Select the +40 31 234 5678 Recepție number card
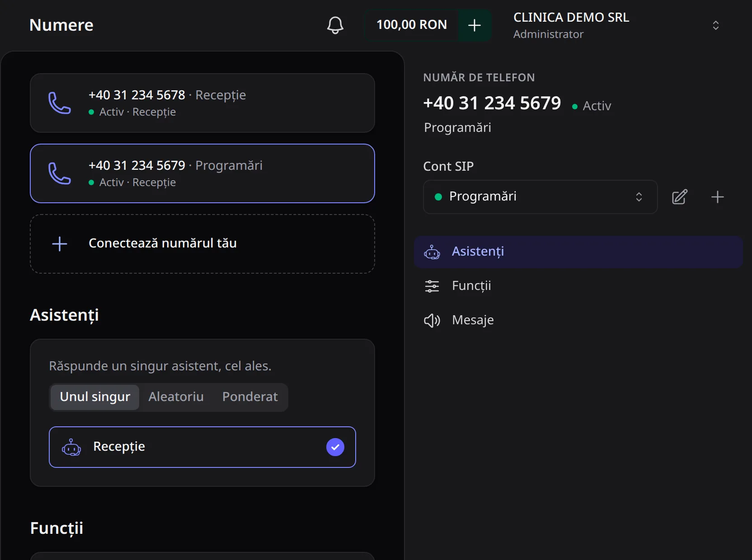This screenshot has height=560, width=752. [202, 103]
